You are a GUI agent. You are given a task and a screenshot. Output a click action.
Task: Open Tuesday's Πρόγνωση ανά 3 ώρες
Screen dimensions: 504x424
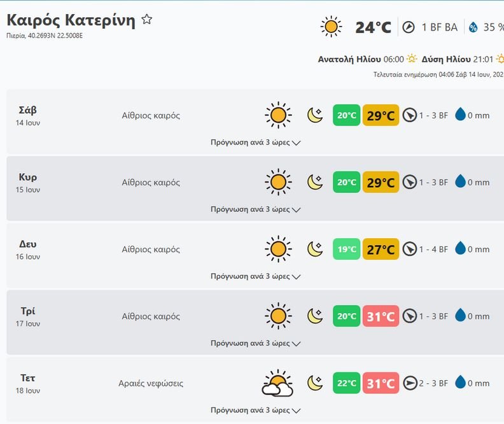click(x=255, y=343)
